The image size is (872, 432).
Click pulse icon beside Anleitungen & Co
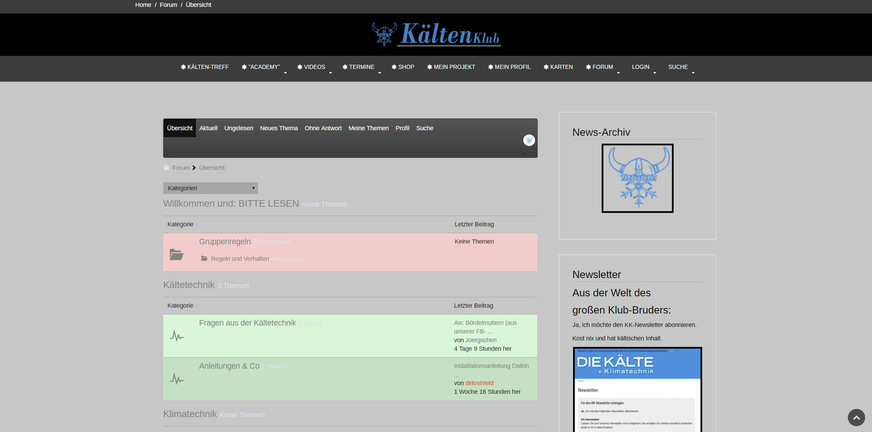tap(177, 379)
